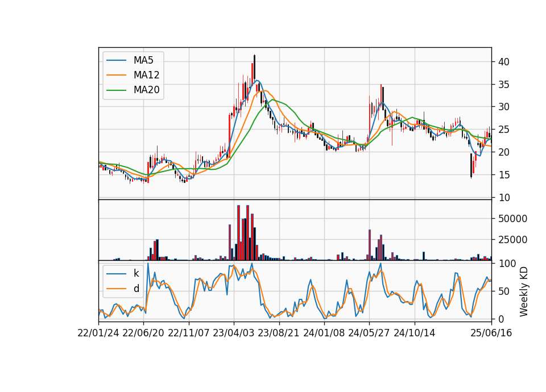Screen dimensions: 546x392
Task: Click the 15 price axis tick label
Action: pos(504,174)
